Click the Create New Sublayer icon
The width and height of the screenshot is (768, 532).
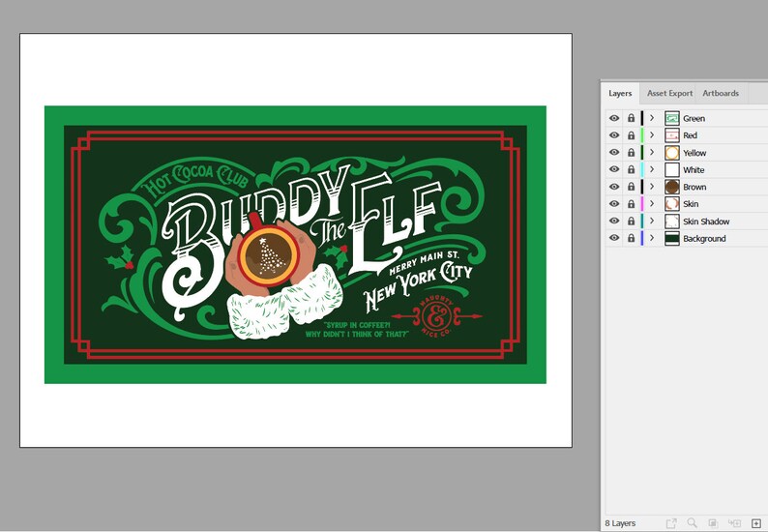pyautogui.click(x=734, y=523)
